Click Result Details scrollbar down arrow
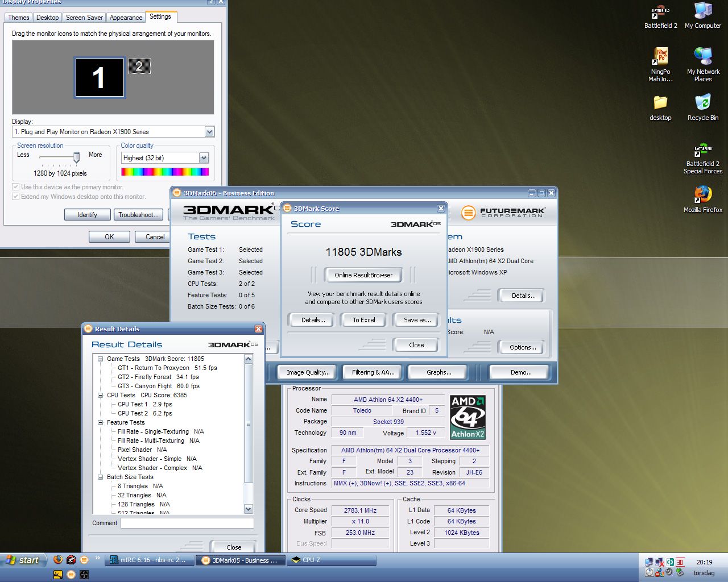 click(249, 509)
